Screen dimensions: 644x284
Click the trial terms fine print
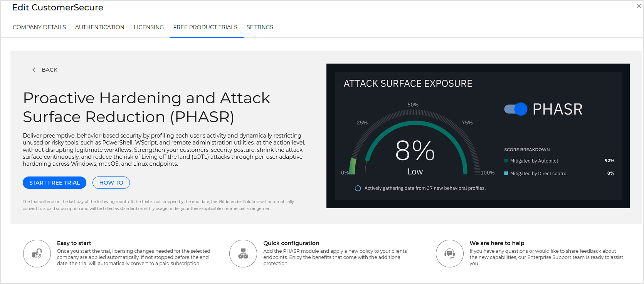tap(158, 205)
